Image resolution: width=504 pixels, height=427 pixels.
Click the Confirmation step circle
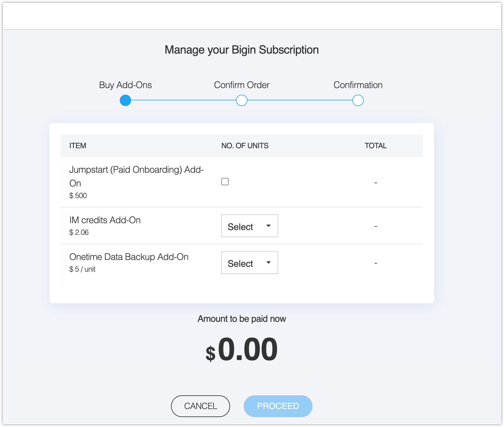click(358, 100)
